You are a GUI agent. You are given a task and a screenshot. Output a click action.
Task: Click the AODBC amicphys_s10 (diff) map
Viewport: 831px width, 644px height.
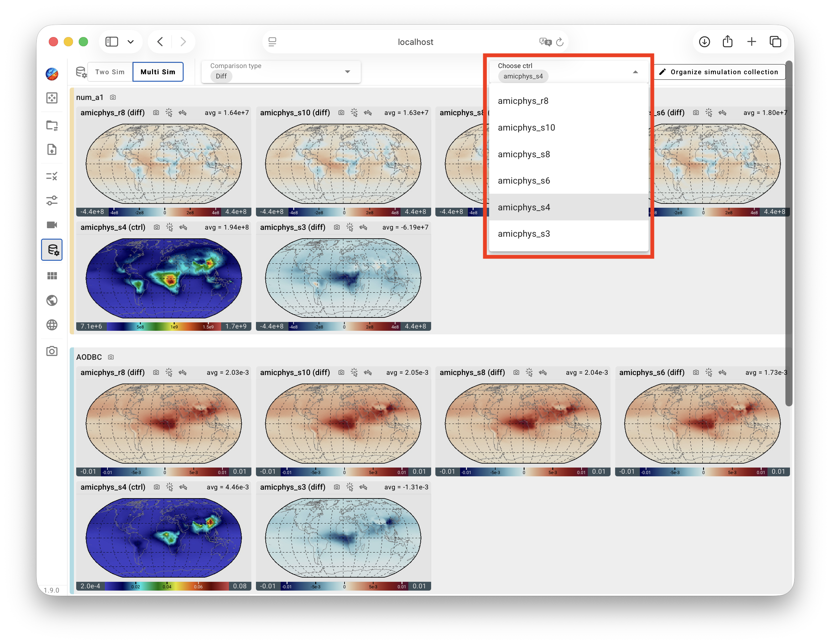tap(343, 423)
